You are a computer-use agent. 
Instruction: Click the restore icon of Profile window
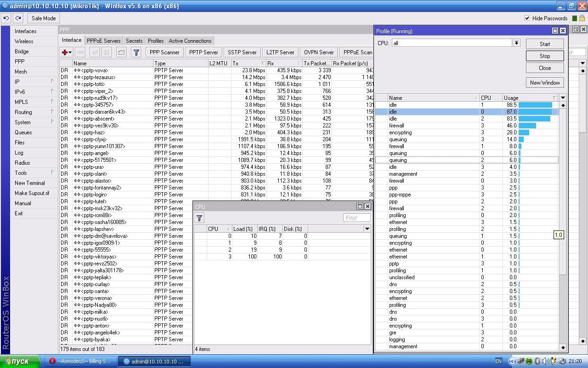555,31
